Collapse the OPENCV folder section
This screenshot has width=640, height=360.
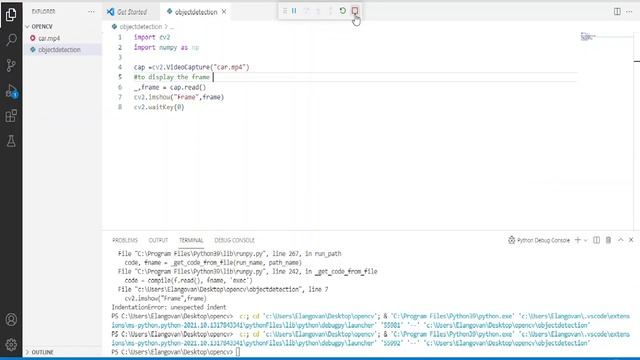(42, 27)
